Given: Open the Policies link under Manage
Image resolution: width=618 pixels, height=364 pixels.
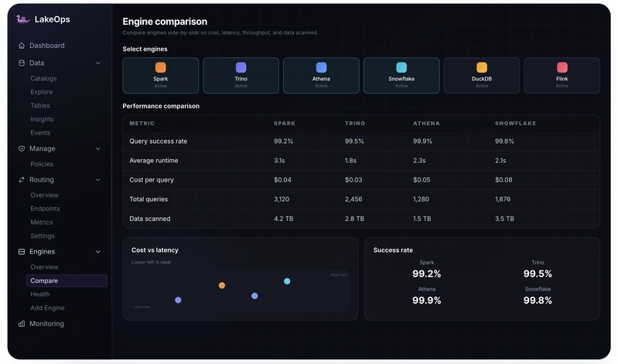Looking at the screenshot, I should [42, 164].
